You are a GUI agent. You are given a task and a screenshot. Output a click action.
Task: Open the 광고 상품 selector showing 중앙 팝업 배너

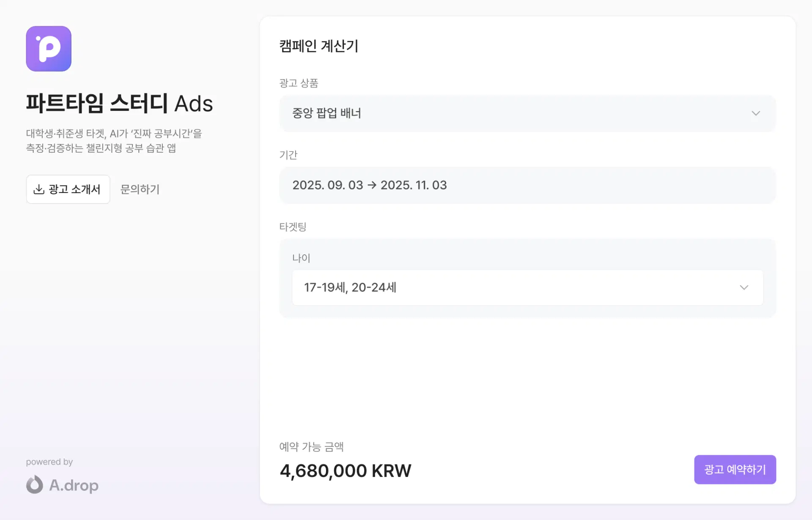tap(527, 113)
